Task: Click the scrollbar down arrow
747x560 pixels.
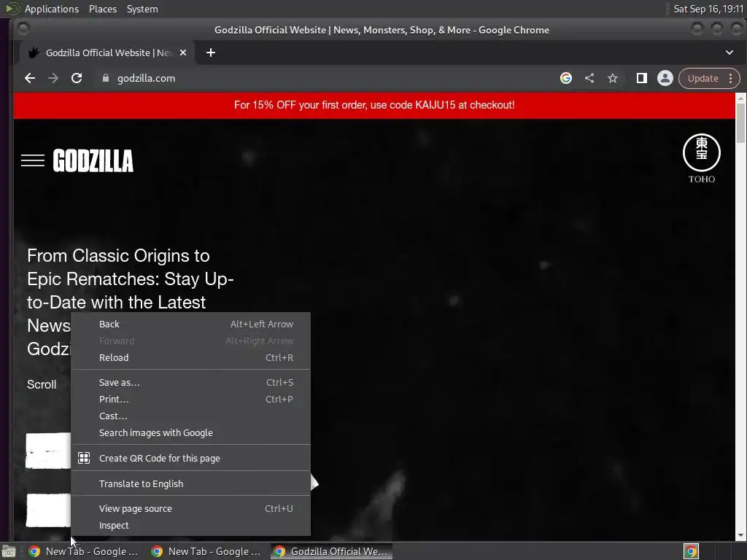Action: [741, 535]
